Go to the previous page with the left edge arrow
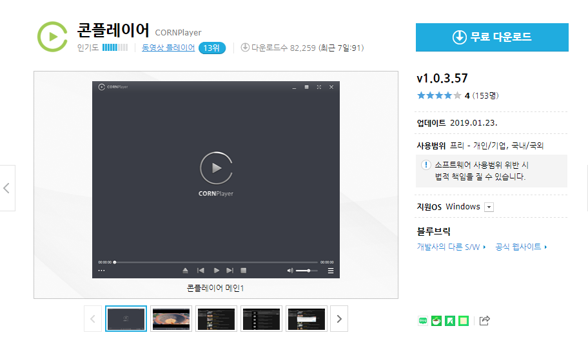This screenshot has height=364, width=588. click(6, 188)
